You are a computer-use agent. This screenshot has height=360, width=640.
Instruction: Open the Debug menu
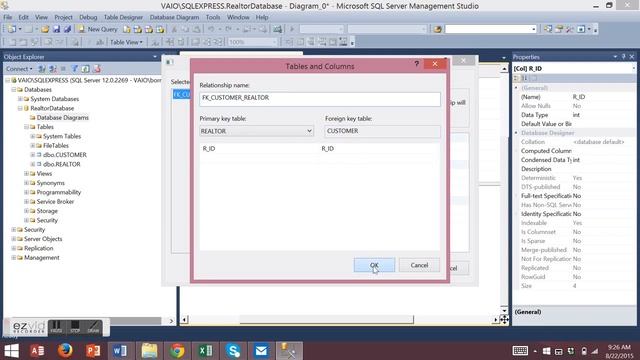point(88,17)
